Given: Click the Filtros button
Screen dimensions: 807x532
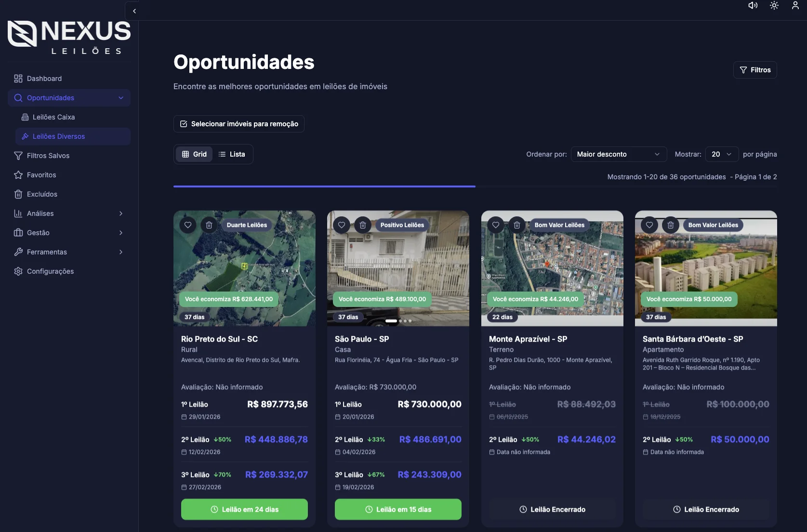Looking at the screenshot, I should [x=754, y=69].
